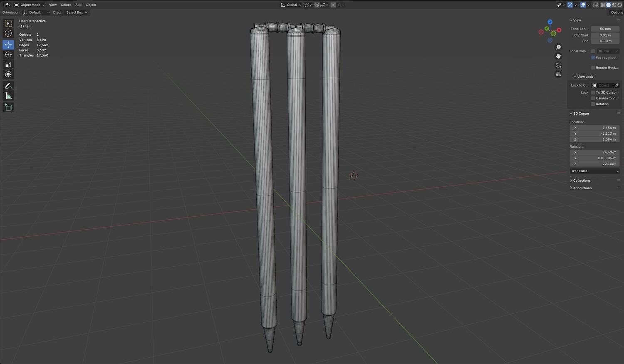The image size is (624, 364).
Task: Switch to wireframe viewport shading
Action: [x=603, y=5]
